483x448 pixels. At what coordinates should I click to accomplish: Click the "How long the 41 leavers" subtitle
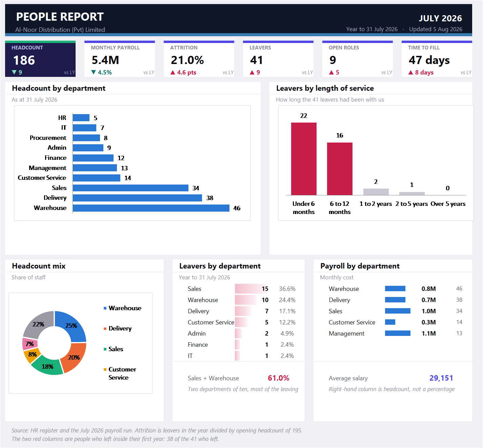click(330, 100)
